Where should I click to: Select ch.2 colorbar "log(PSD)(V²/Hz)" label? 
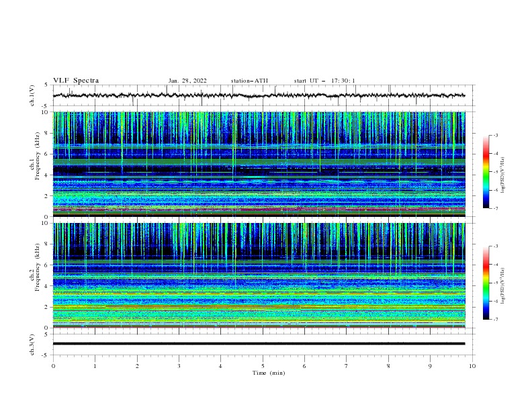click(x=503, y=286)
